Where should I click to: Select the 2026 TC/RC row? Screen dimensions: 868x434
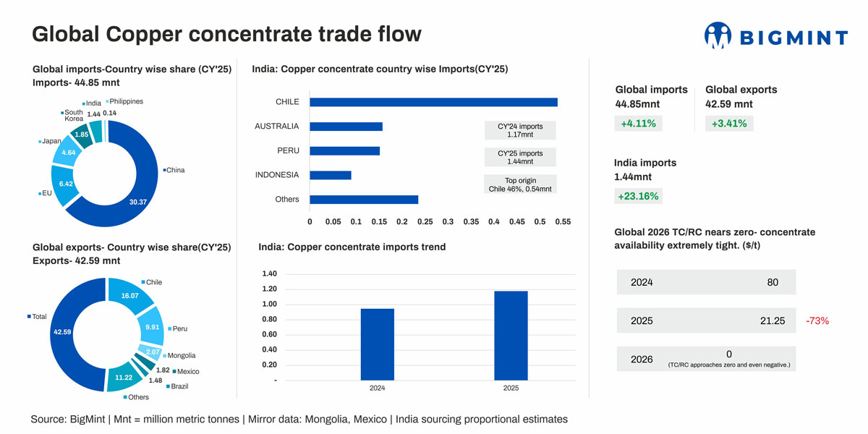[706, 359]
